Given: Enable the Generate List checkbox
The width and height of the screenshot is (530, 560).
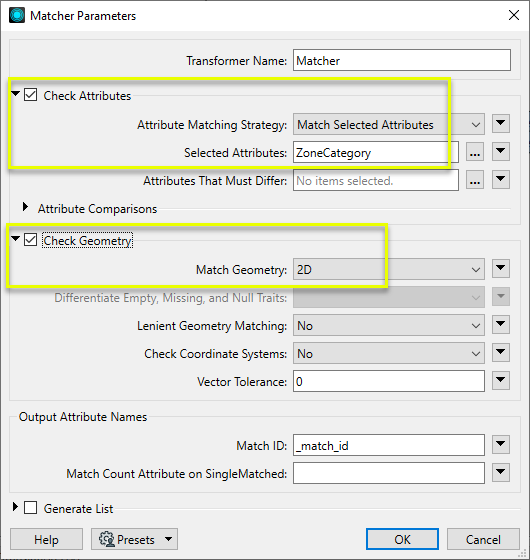Looking at the screenshot, I should click(30, 508).
